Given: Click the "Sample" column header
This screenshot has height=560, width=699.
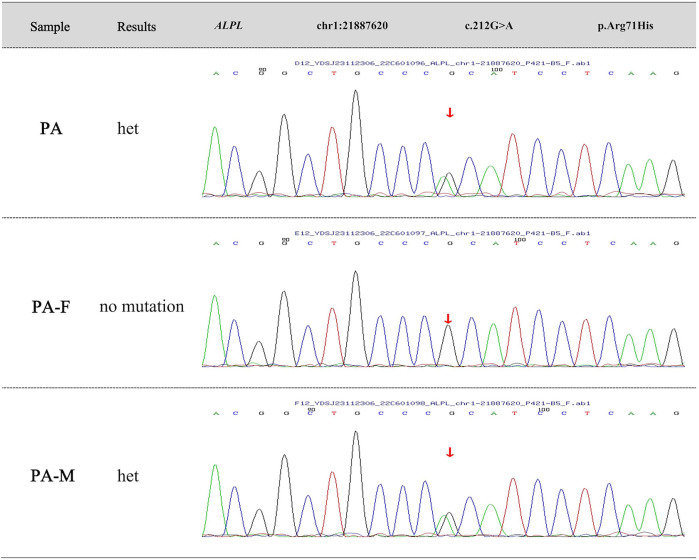Looking at the screenshot, I should pyautogui.click(x=50, y=27).
